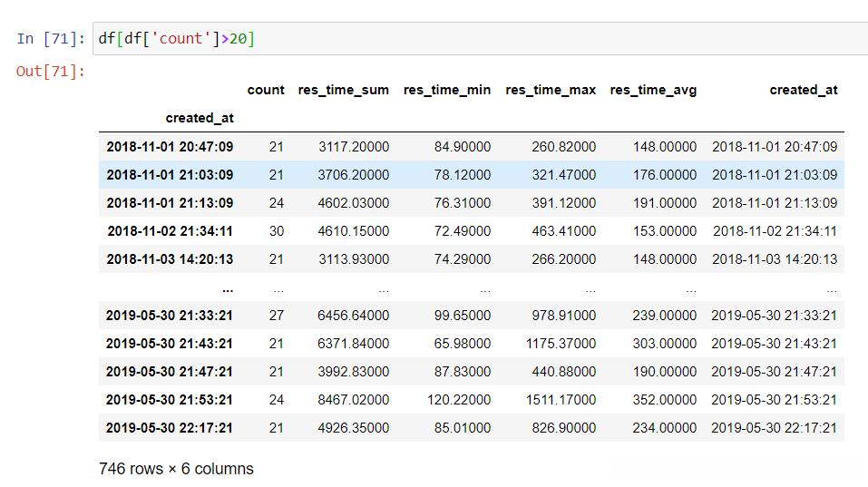The image size is (868, 487).
Task: Click count value 27 in the 2019-05-30 21:33:21 row
Action: coord(277,316)
